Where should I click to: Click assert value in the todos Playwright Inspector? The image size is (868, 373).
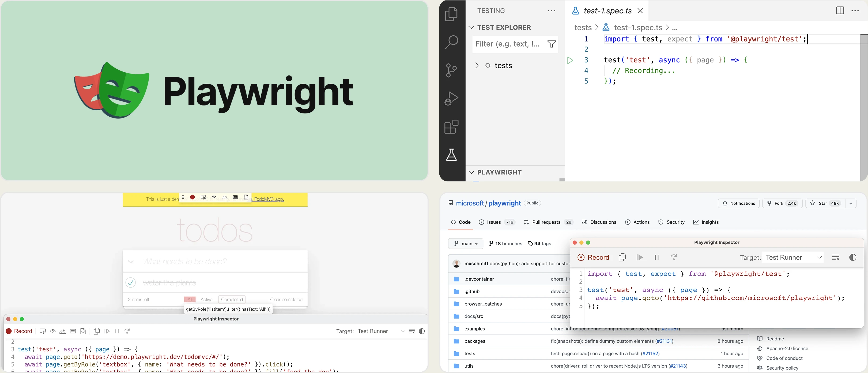click(73, 331)
